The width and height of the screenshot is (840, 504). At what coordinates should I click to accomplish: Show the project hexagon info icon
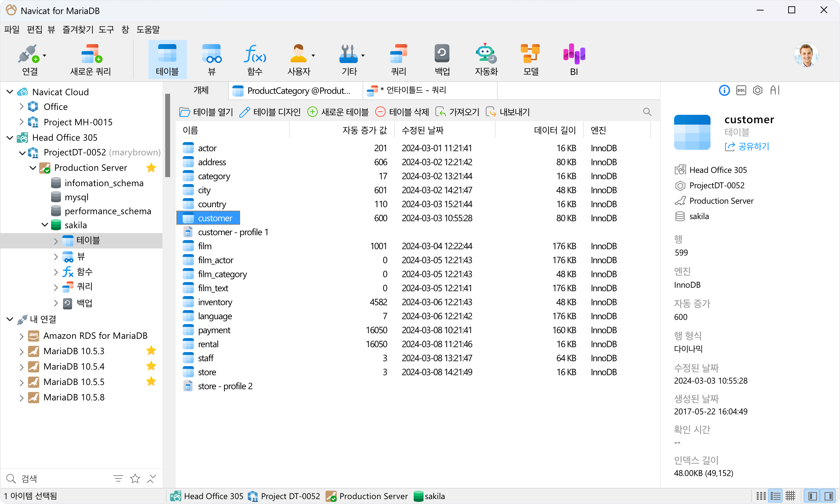(x=758, y=90)
